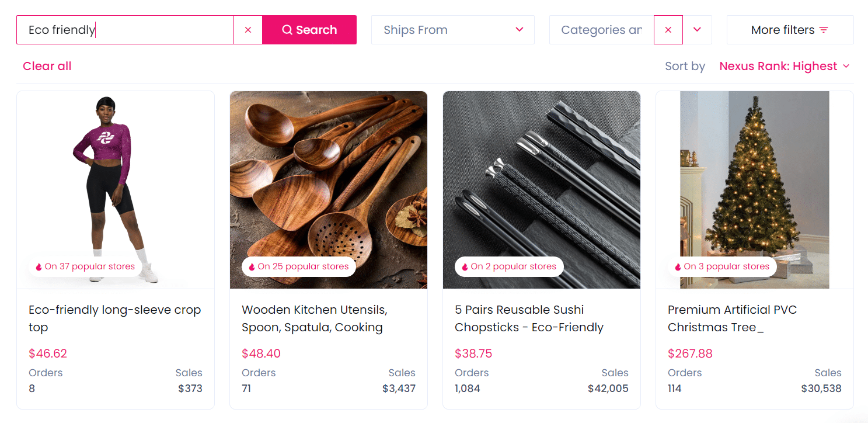Image resolution: width=868 pixels, height=423 pixels.
Task: Open the wooden kitchen utensils image
Action: pos(329,175)
